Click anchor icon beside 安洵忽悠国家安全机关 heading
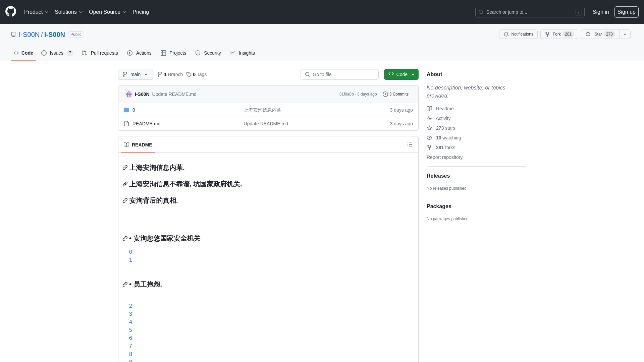 [125, 238]
